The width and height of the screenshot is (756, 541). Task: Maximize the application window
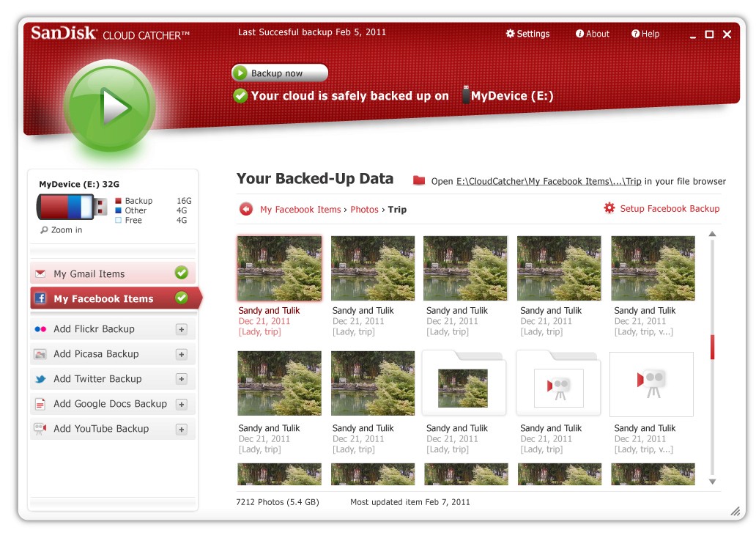pyautogui.click(x=709, y=34)
